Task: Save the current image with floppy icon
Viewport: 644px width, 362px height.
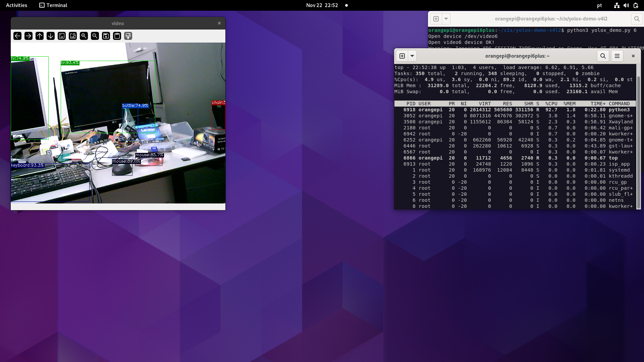Action: click(106, 36)
